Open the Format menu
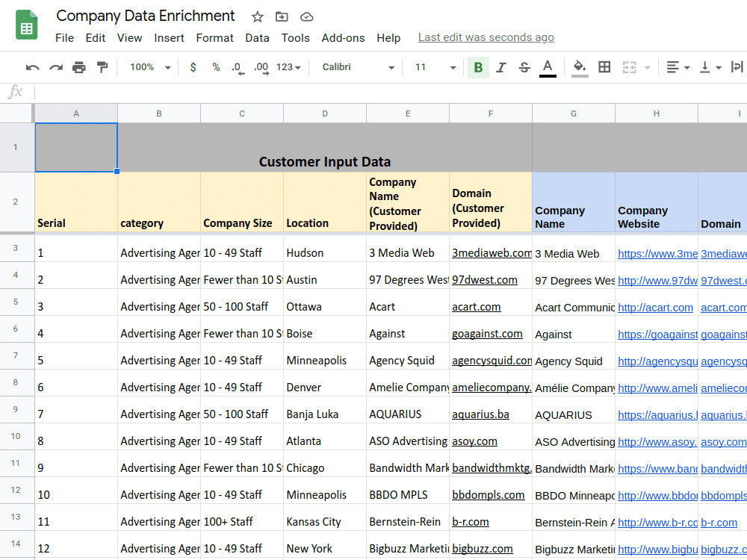747x560 pixels. click(215, 38)
